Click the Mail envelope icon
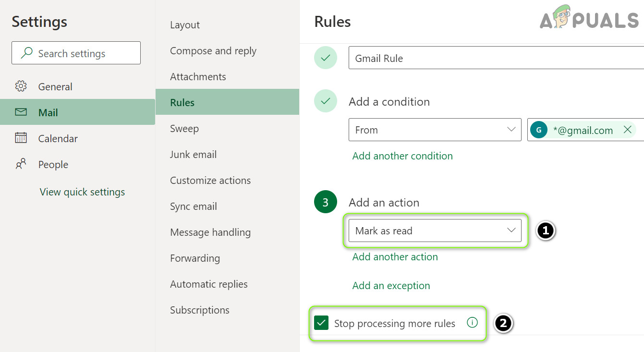The width and height of the screenshot is (644, 352). pyautogui.click(x=21, y=112)
